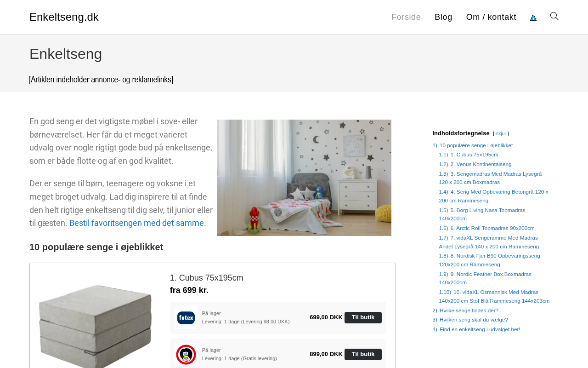Jump to Hvilke senge findes der? section
The image size is (588, 368).
pos(469,310)
